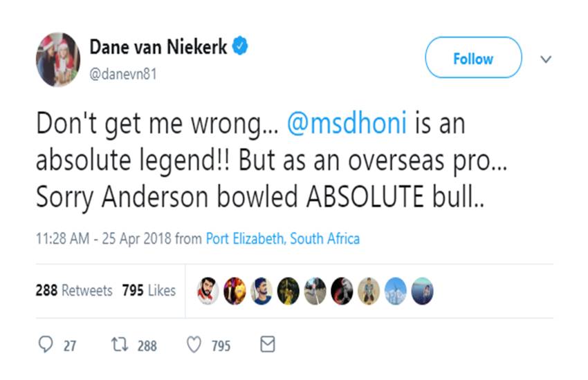Click the 288 Retweets count
588x380 pixels.
pos(73,291)
